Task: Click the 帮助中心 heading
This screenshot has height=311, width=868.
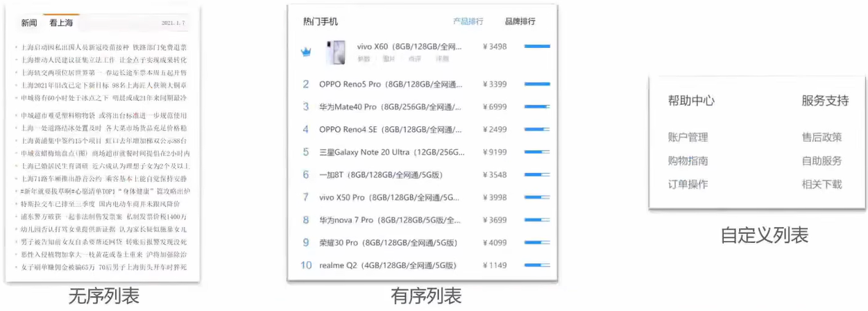Action: click(691, 101)
